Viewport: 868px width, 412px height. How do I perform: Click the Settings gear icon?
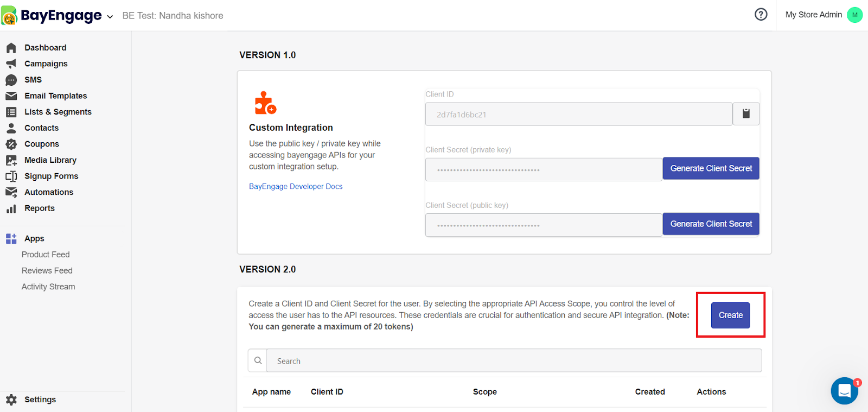click(11, 400)
